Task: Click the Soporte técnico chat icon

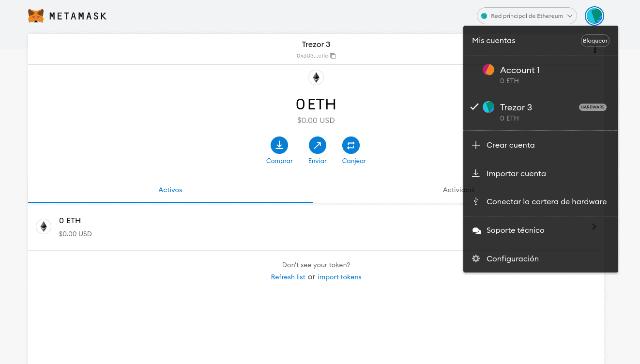Action: (476, 231)
